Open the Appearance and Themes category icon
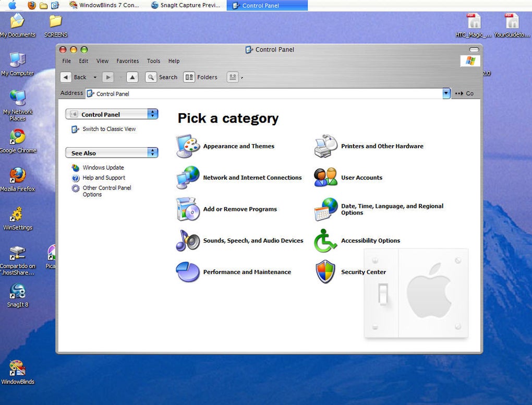The width and height of the screenshot is (532, 405). [188, 146]
